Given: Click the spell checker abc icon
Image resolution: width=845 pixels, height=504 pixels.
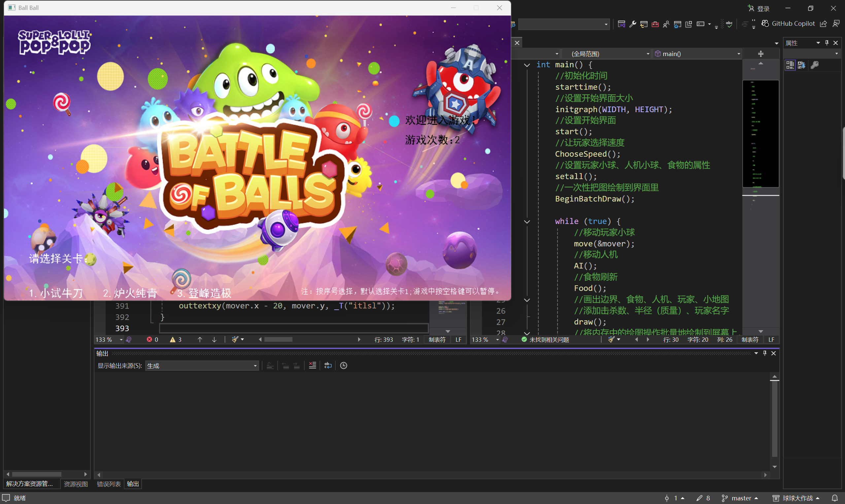Looking at the screenshot, I should pyautogui.click(x=729, y=24).
